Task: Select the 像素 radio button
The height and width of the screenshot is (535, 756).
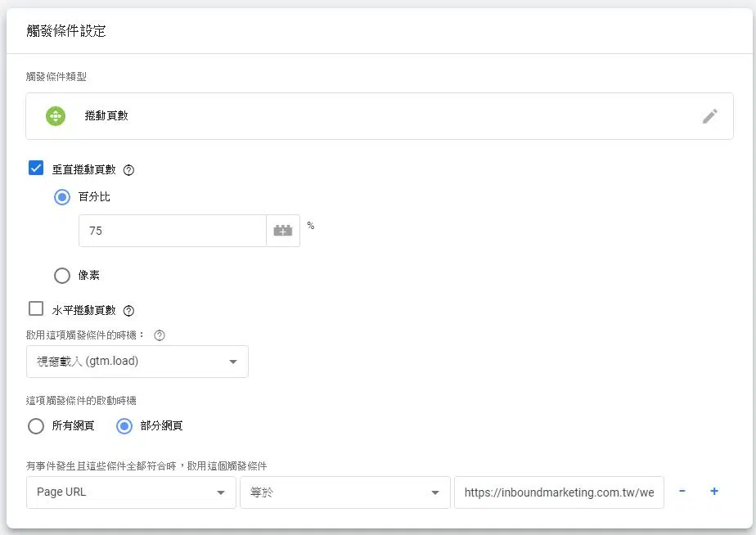Action: (x=61, y=276)
